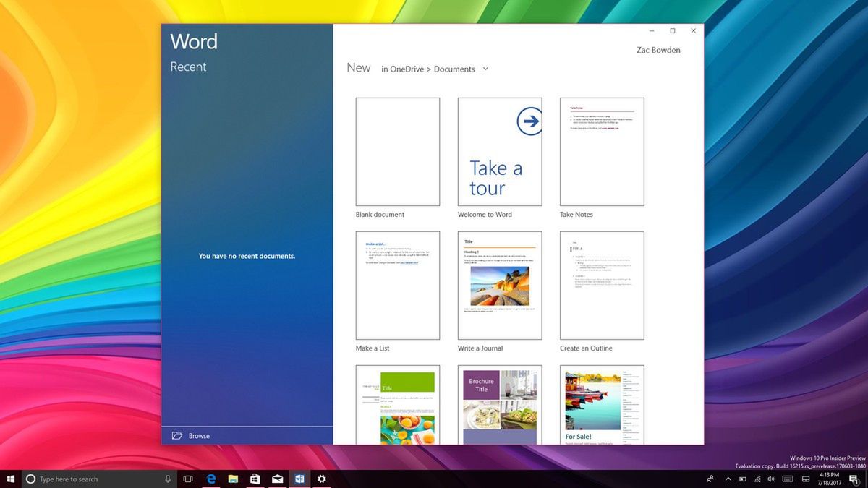The image size is (868, 488).
Task: Launch the Microsoft Store app
Action: [255, 479]
